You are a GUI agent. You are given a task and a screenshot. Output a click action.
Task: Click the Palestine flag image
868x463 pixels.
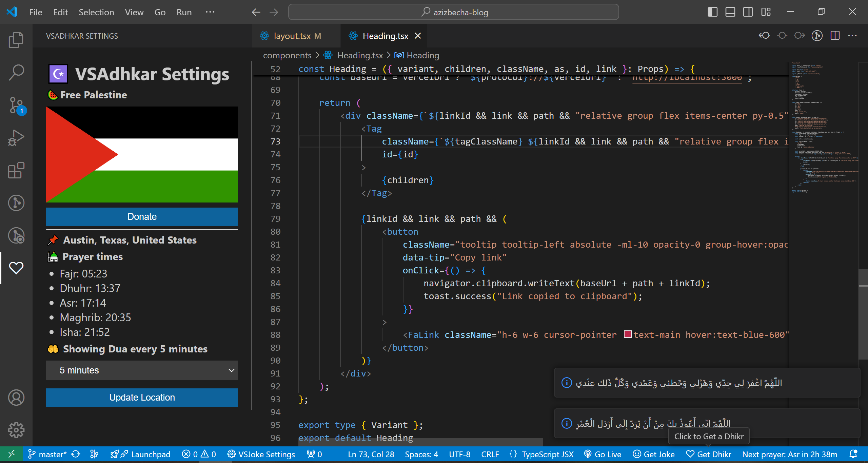[142, 155]
